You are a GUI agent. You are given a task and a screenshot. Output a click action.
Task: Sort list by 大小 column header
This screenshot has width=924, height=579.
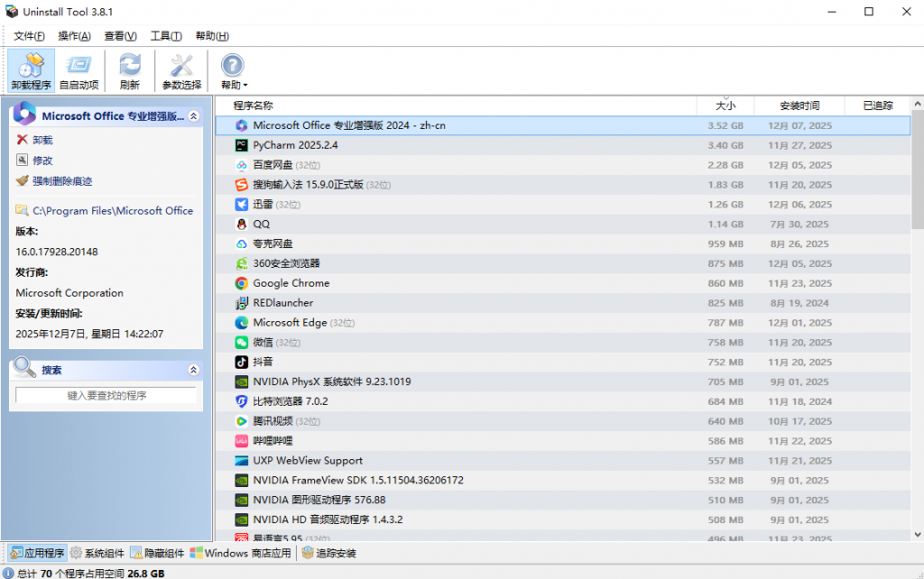click(725, 106)
